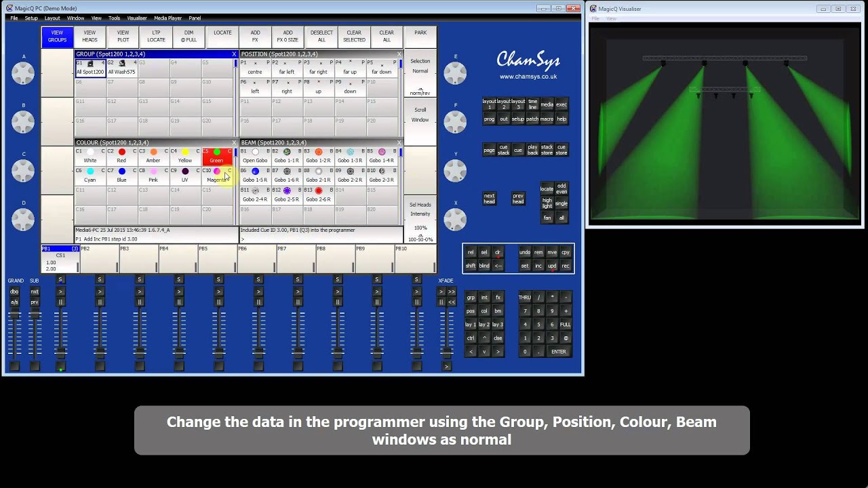
Task: Click the CLEAR ALL soft button
Action: 387,36
